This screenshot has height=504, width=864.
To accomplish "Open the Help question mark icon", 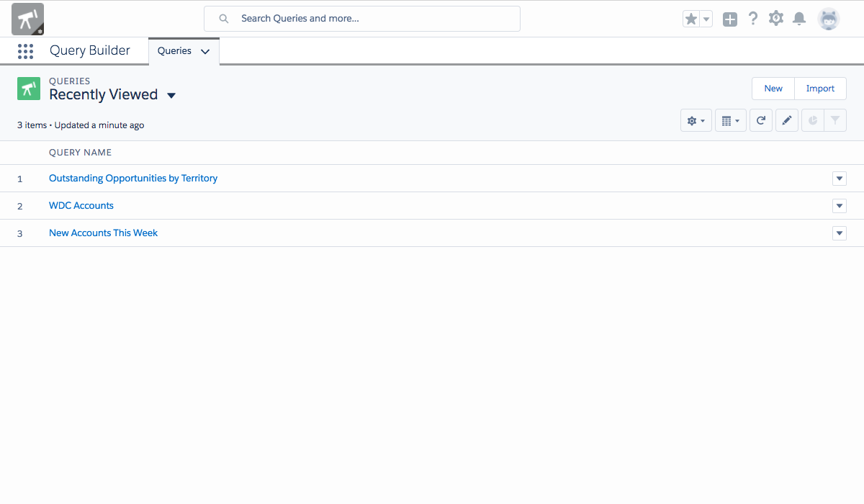I will click(x=753, y=19).
